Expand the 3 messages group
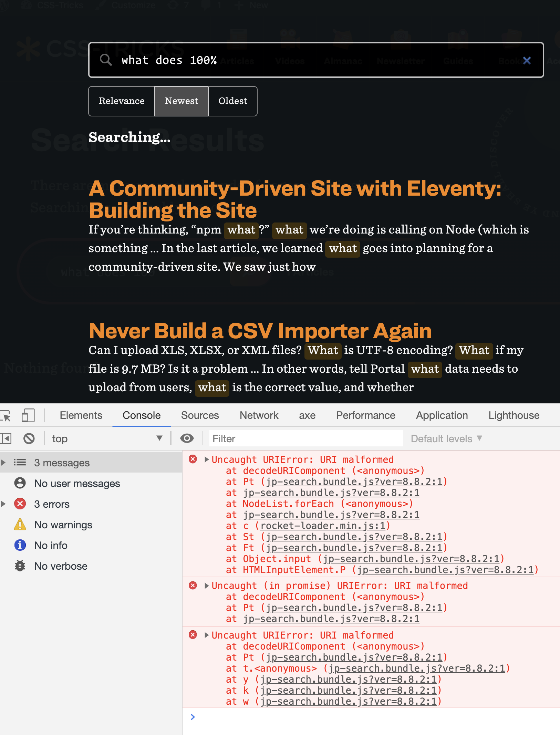This screenshot has width=560, height=735. tap(3, 463)
